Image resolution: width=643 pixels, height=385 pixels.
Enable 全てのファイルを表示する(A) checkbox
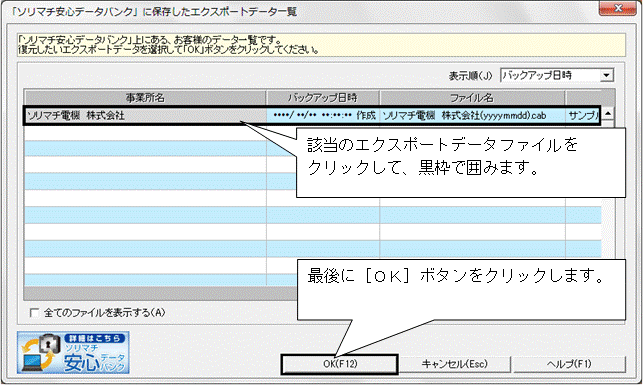34,313
